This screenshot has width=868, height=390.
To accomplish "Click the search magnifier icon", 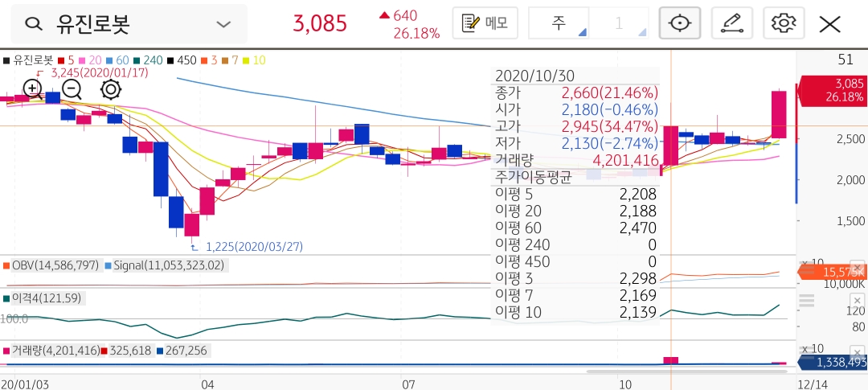I will [x=35, y=24].
